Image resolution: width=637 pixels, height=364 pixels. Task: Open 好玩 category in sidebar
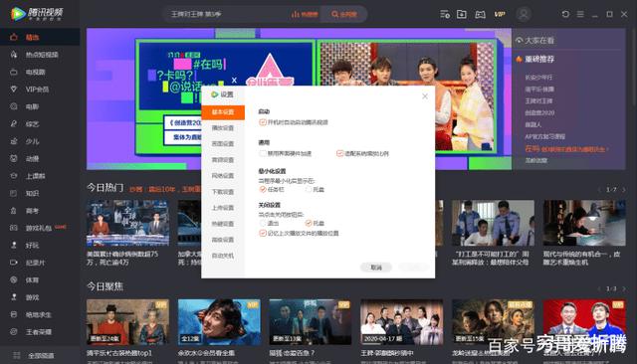coord(31,246)
